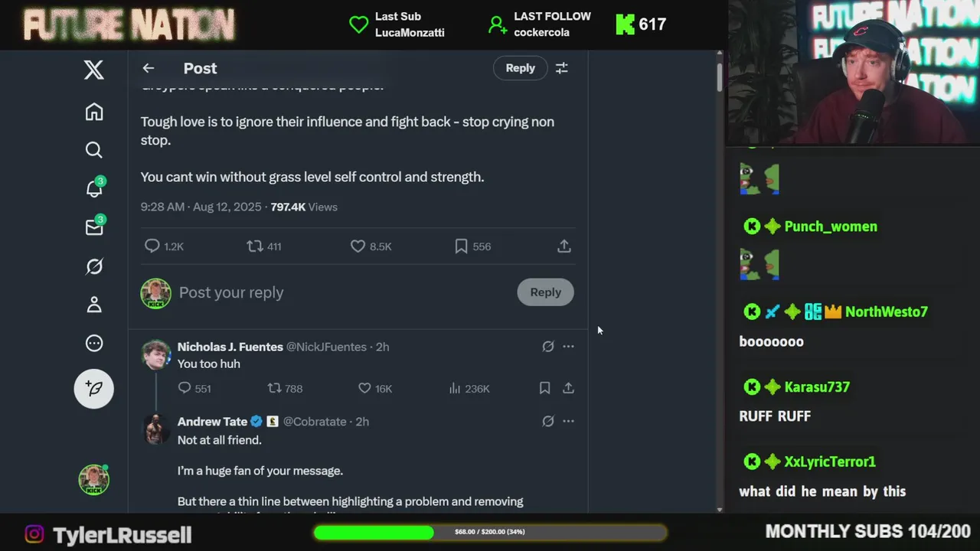The height and width of the screenshot is (551, 980).
Task: Open the Explore search icon
Action: tap(94, 150)
